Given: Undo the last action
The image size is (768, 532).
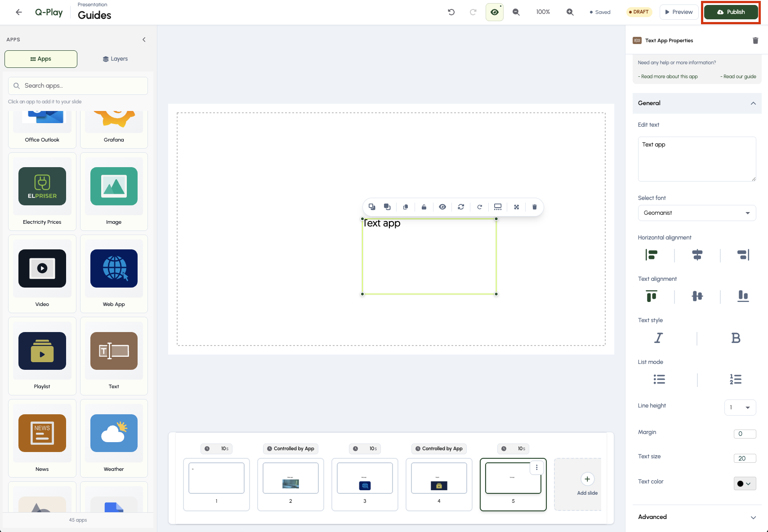Looking at the screenshot, I should point(451,12).
